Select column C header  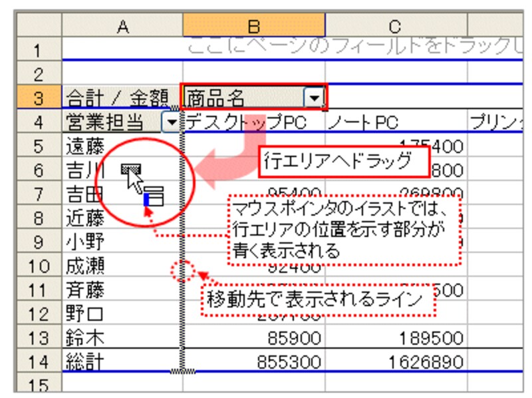coord(396,27)
